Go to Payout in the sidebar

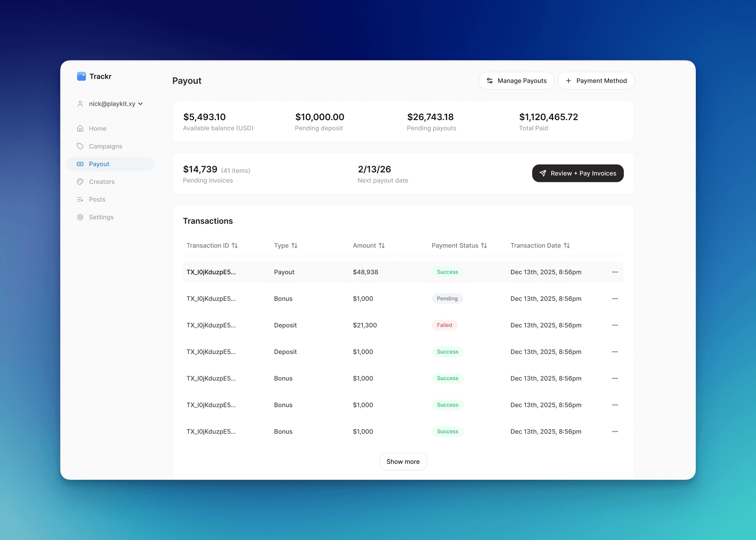[99, 164]
